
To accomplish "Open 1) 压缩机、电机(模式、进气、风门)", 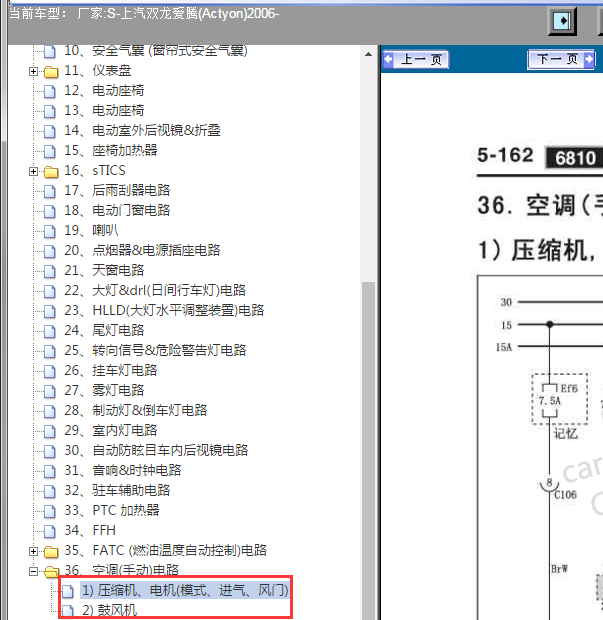I will click(185, 590).
